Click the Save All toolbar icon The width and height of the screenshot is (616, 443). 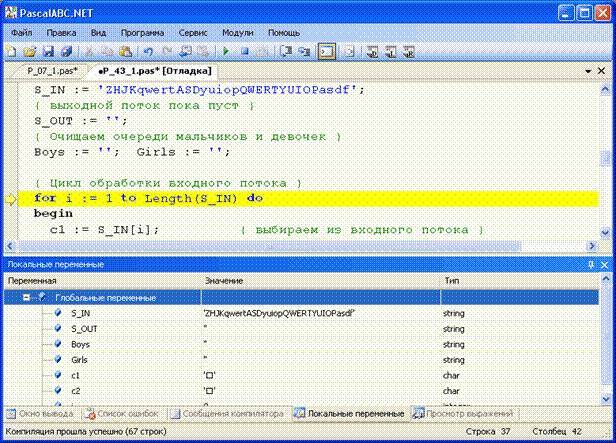point(66,52)
